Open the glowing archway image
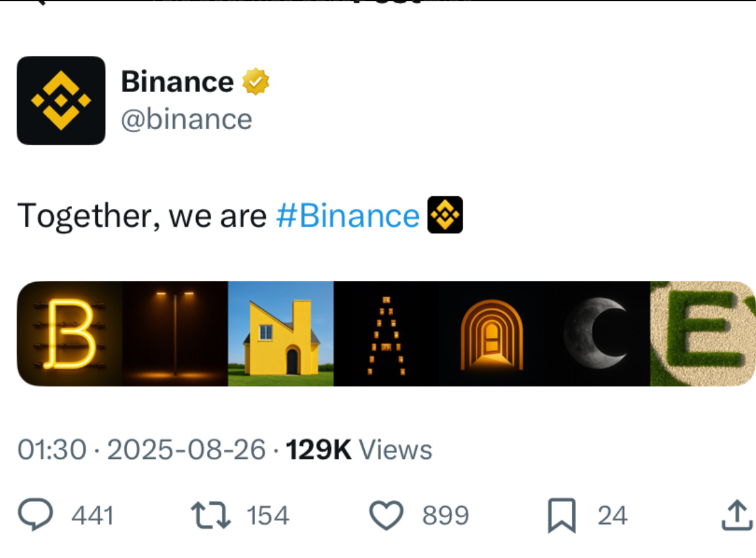The width and height of the screenshot is (756, 558). [x=492, y=334]
